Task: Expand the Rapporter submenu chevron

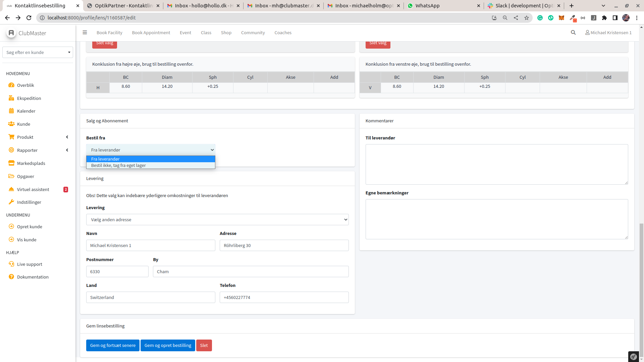Action: pyautogui.click(x=67, y=150)
